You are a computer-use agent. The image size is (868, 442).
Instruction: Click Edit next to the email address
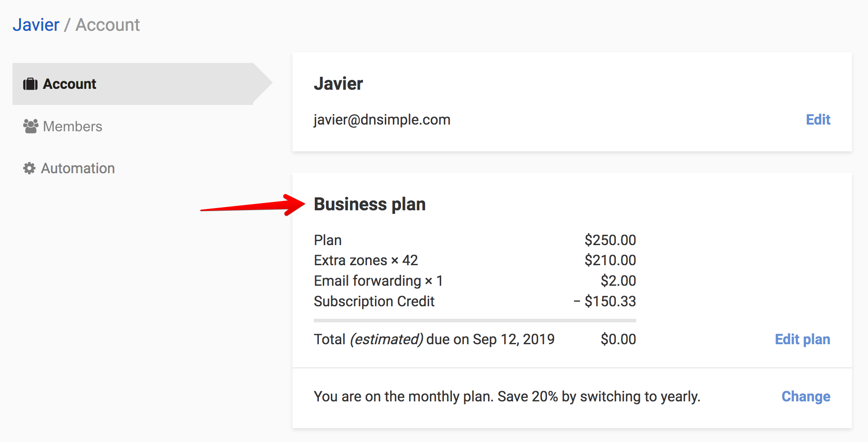(818, 120)
